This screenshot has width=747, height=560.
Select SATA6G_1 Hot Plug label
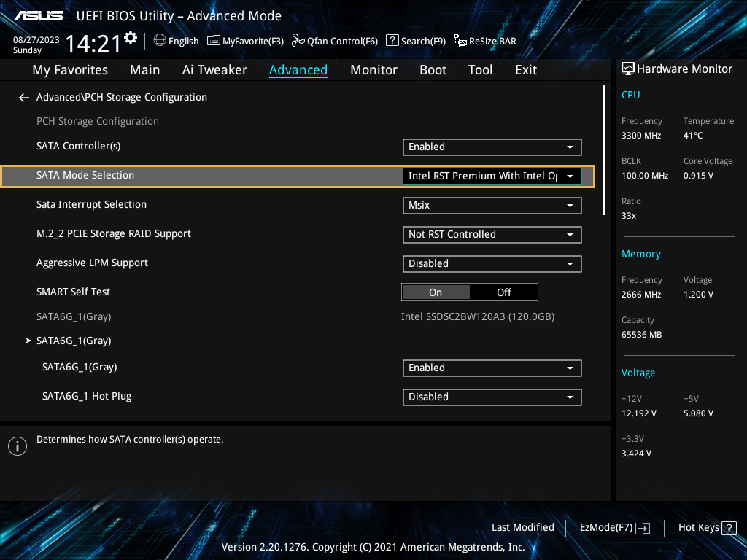pyautogui.click(x=87, y=396)
